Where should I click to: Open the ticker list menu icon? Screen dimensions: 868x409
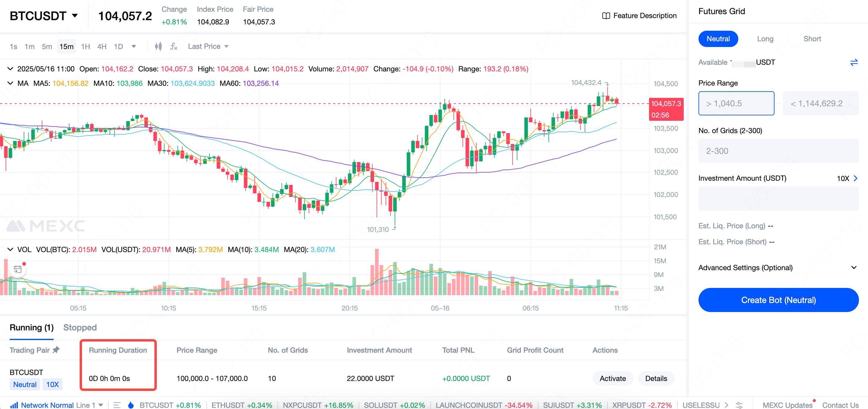pos(117,405)
